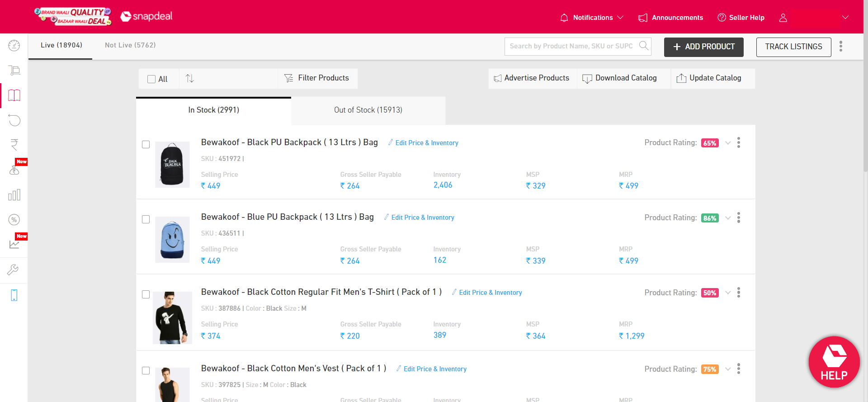Image resolution: width=868 pixels, height=402 pixels.
Task: Expand the account dropdown chevron
Action: (845, 17)
